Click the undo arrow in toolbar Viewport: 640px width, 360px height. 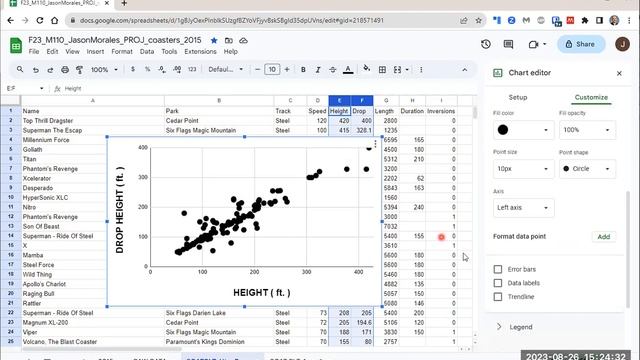(36, 70)
